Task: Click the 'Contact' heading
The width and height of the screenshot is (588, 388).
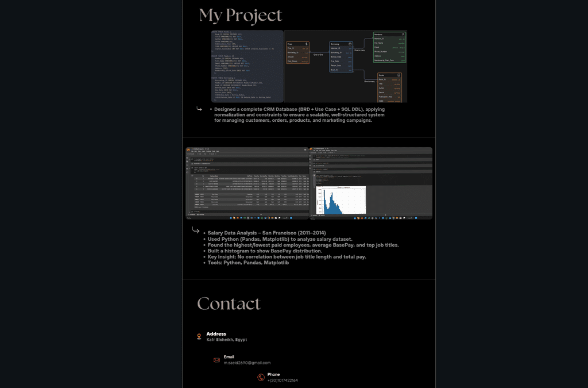Action: click(x=229, y=304)
